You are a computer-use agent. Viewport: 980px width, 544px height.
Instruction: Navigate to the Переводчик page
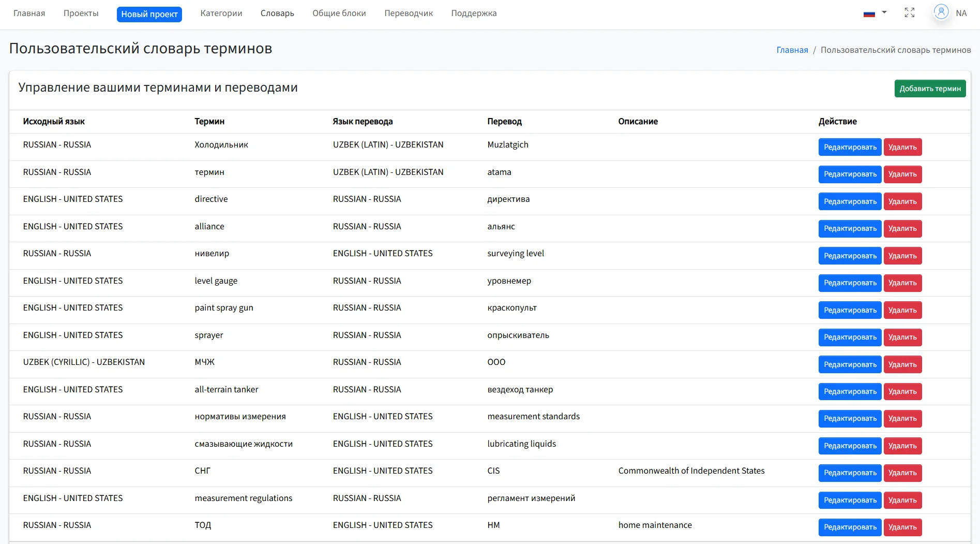click(408, 13)
